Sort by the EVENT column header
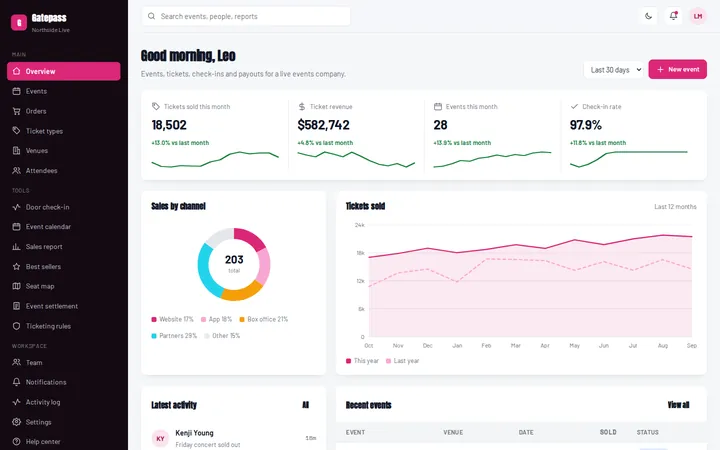The image size is (720, 450). pos(355,433)
